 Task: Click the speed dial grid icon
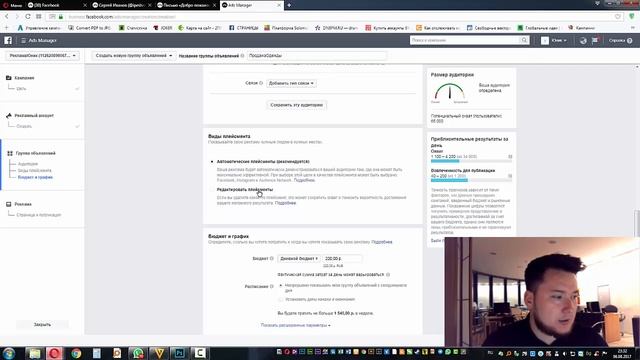[39, 17]
